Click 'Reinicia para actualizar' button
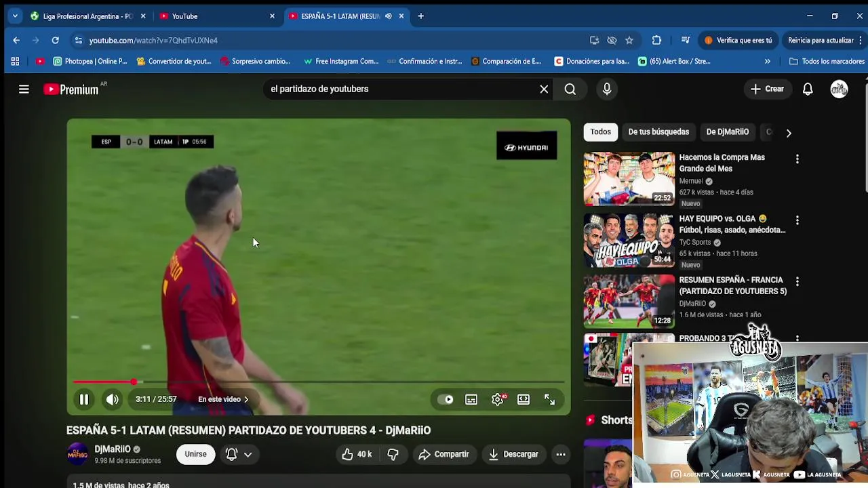Screen dimensions: 868x488 click(x=824, y=41)
